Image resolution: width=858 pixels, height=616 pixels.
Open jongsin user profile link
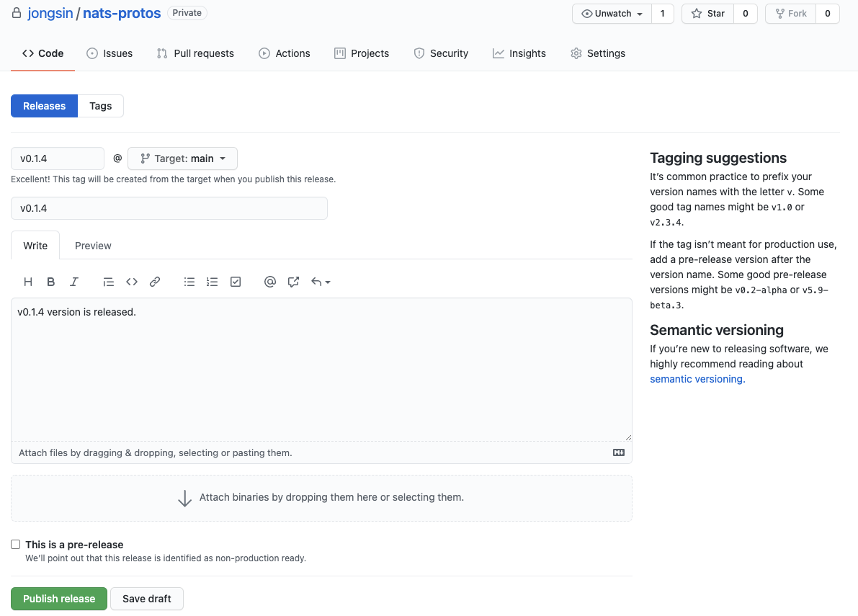[x=50, y=13]
